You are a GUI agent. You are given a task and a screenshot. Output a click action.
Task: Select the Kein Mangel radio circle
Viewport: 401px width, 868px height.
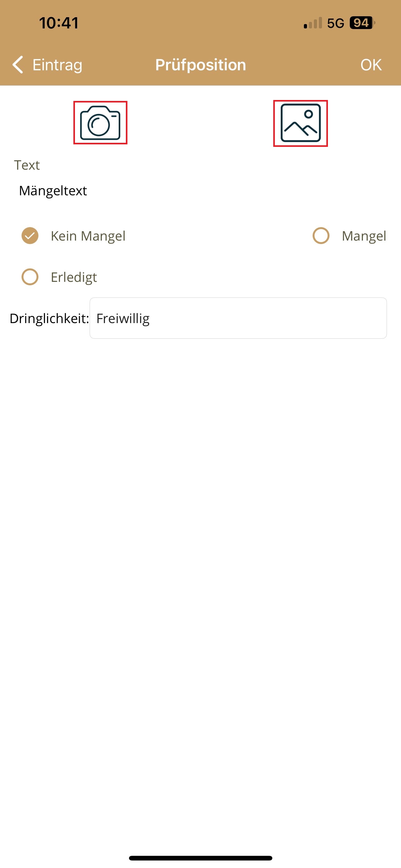[30, 236]
